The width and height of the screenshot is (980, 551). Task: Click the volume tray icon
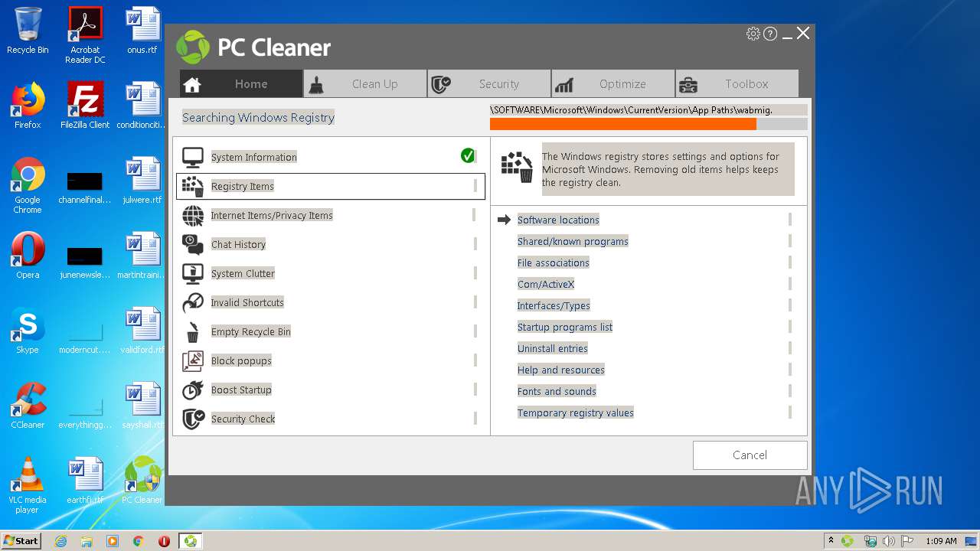coord(888,541)
